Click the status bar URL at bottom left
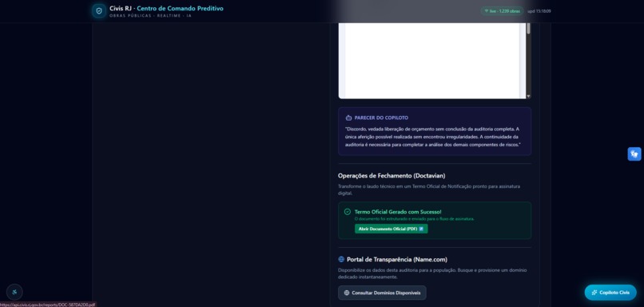This screenshot has width=644, height=307. tap(48, 305)
